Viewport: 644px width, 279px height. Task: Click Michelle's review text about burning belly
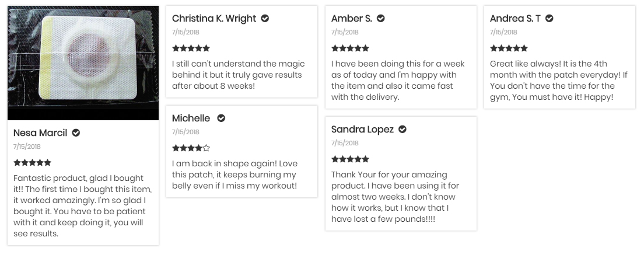pyautogui.click(x=235, y=175)
